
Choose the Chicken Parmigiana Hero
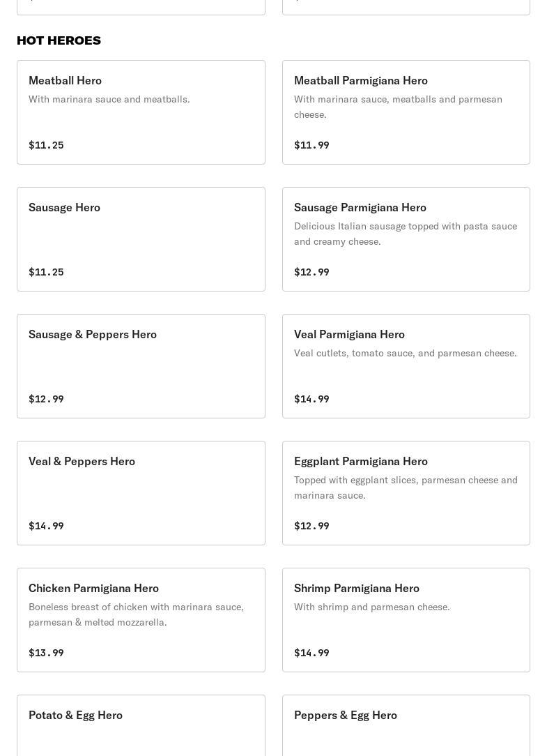141,620
